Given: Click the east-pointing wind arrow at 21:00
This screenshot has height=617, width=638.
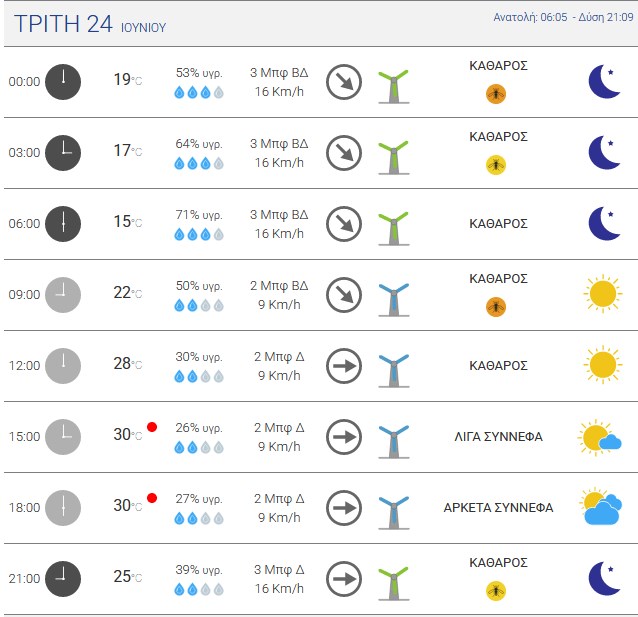Looking at the screenshot, I should pyautogui.click(x=344, y=579).
